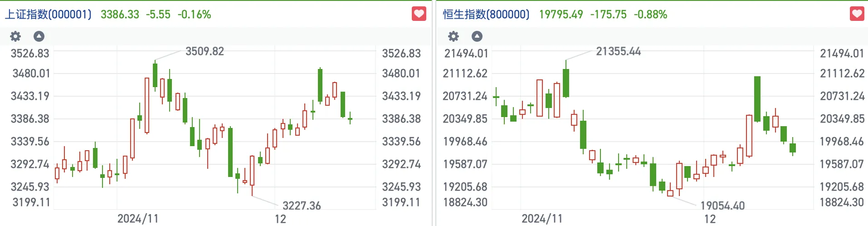Click month 12 marker under the 上证指数 chart
The height and width of the screenshot is (226, 868).
point(280,219)
